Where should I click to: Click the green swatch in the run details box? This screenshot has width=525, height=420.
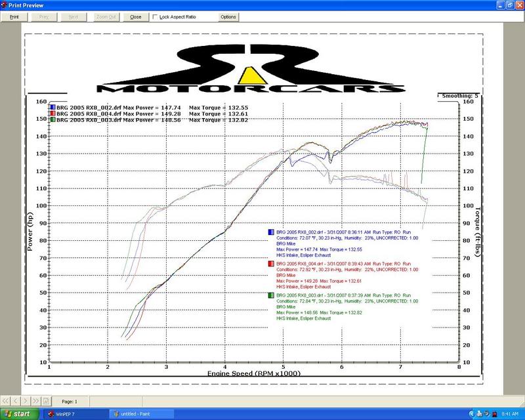click(x=271, y=295)
